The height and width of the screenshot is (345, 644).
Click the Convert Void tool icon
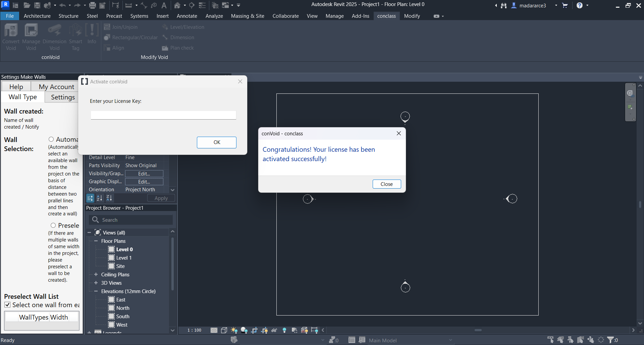pos(11,30)
